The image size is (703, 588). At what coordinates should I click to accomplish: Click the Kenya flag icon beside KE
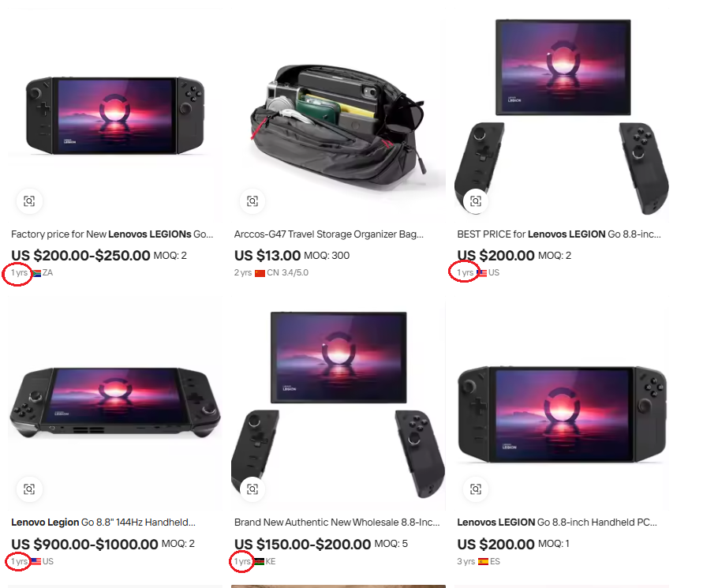click(x=259, y=561)
